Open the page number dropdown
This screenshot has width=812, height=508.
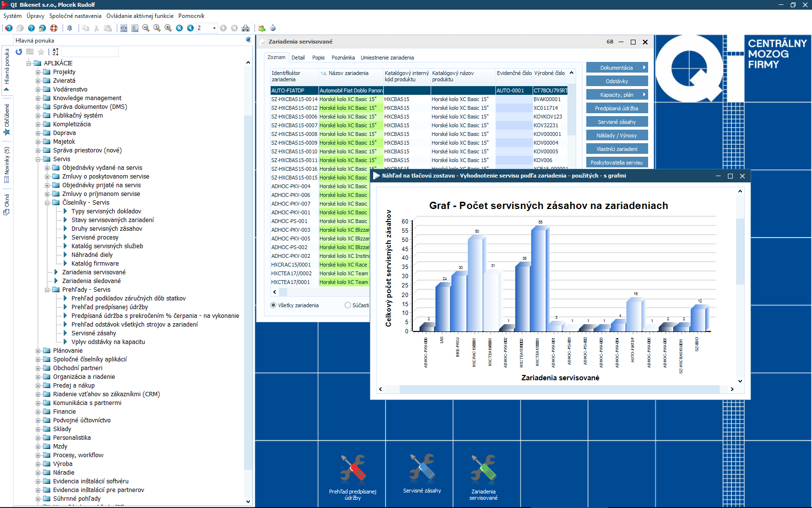[x=214, y=28]
